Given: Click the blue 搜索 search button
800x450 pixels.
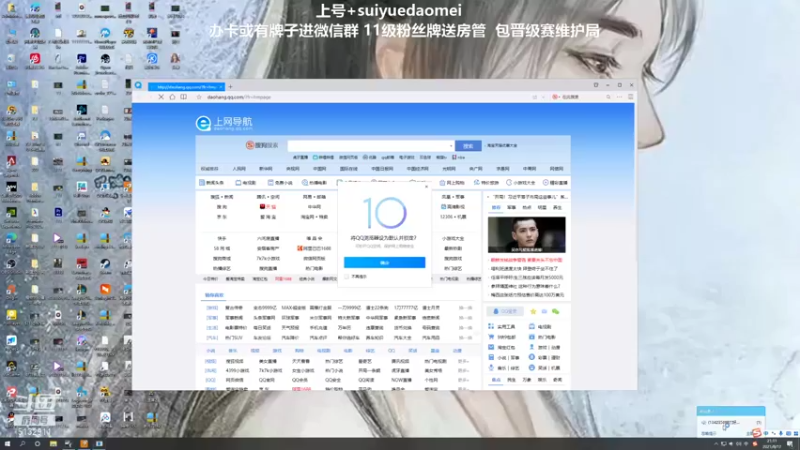Looking at the screenshot, I should pyautogui.click(x=468, y=146).
